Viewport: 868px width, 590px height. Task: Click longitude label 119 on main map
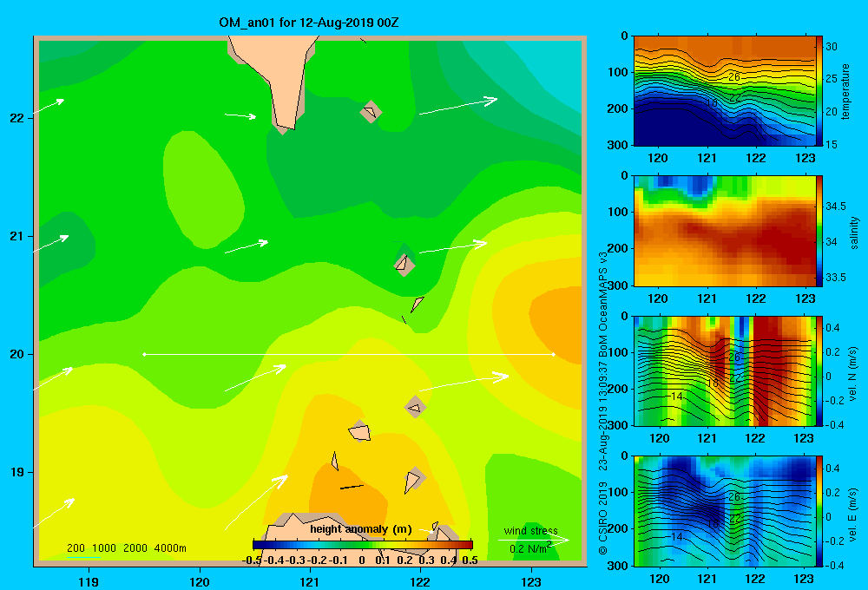[x=89, y=581]
